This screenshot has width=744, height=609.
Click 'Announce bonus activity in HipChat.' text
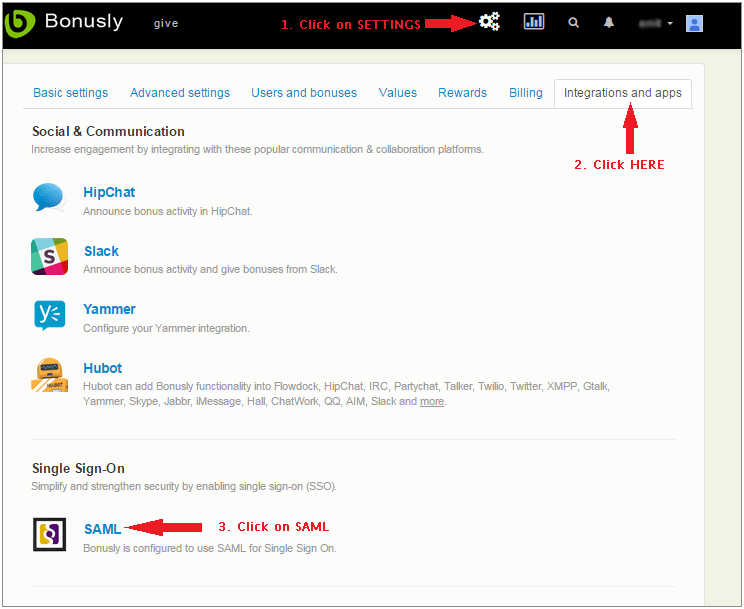point(167,211)
